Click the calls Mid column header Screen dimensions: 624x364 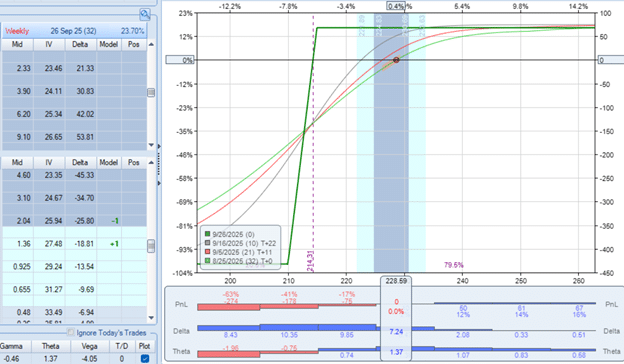[17, 45]
